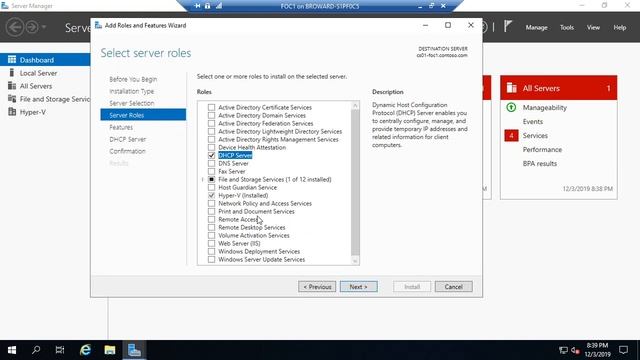
Task: Click roles list scroll up arrow
Action: point(355,105)
